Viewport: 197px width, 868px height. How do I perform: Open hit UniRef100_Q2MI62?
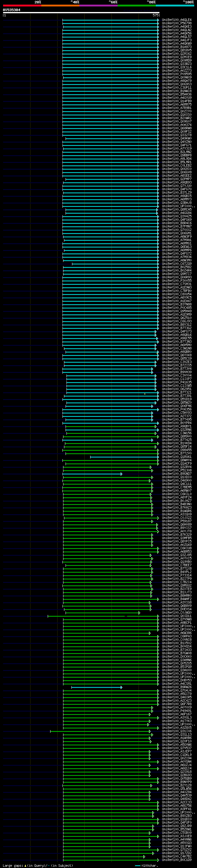[x=176, y=54]
